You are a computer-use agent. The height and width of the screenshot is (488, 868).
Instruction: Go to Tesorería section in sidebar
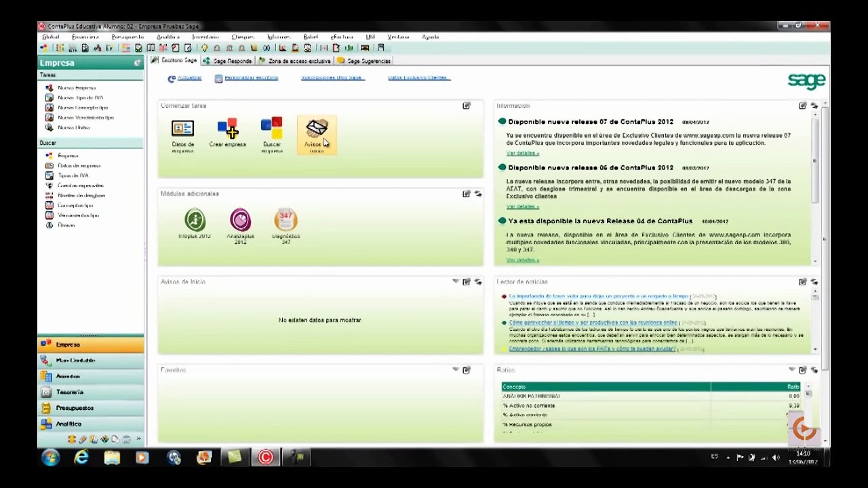click(91, 392)
